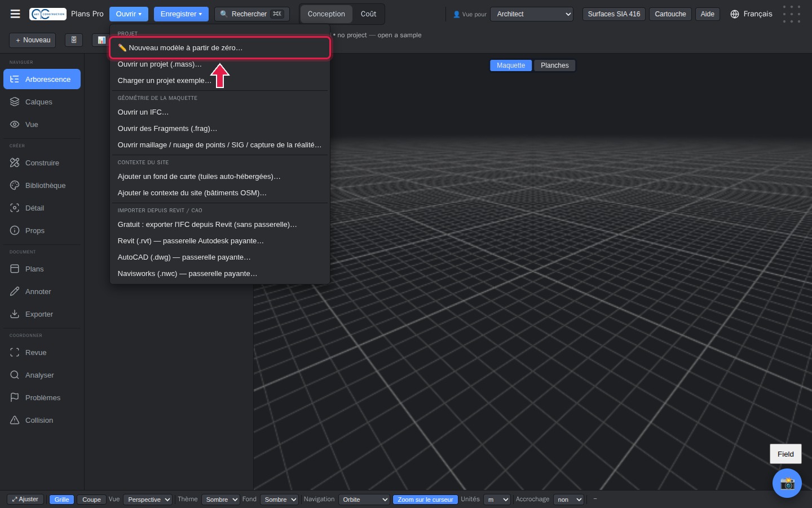Image resolution: width=812 pixels, height=508 pixels.
Task: Toggle the Grille grid display
Action: click(62, 500)
